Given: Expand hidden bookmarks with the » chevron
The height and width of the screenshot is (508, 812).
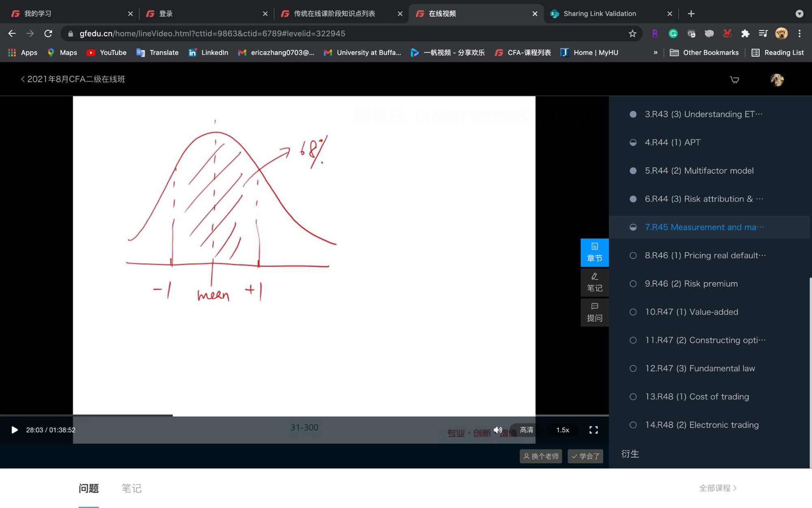Looking at the screenshot, I should (655, 52).
